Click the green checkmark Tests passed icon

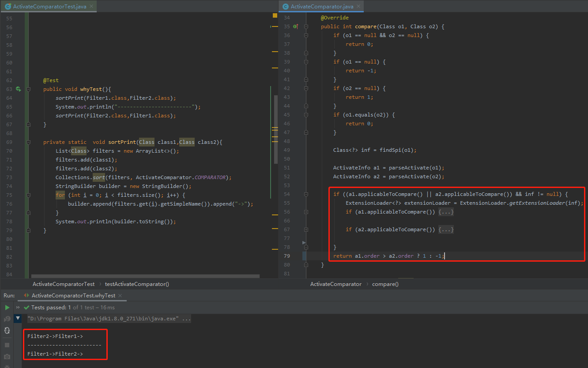coord(27,308)
